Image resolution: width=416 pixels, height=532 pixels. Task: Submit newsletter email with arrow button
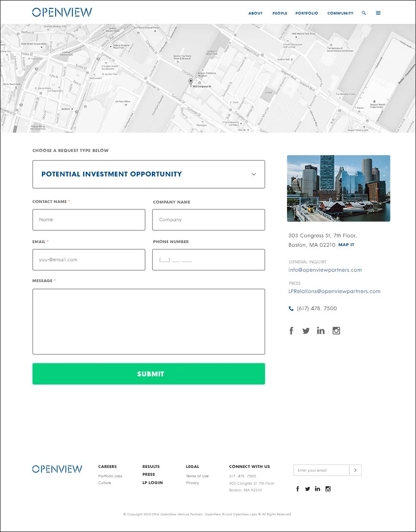[355, 470]
